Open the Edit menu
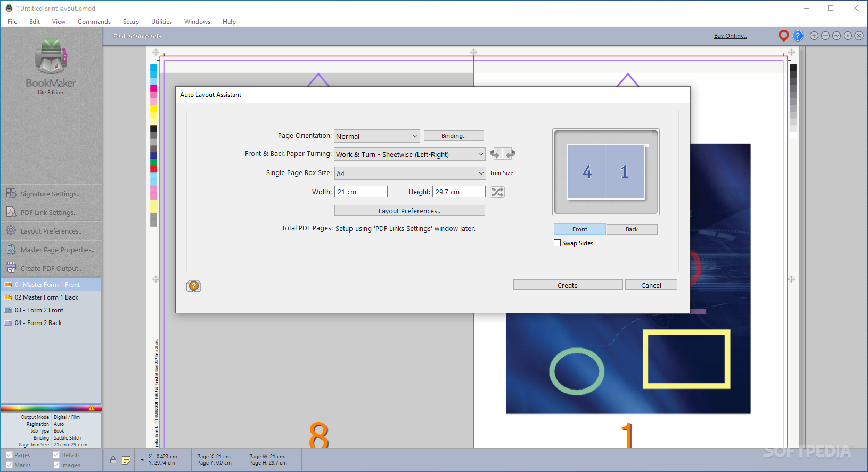Screen dimensions: 868x472 pos(35,22)
